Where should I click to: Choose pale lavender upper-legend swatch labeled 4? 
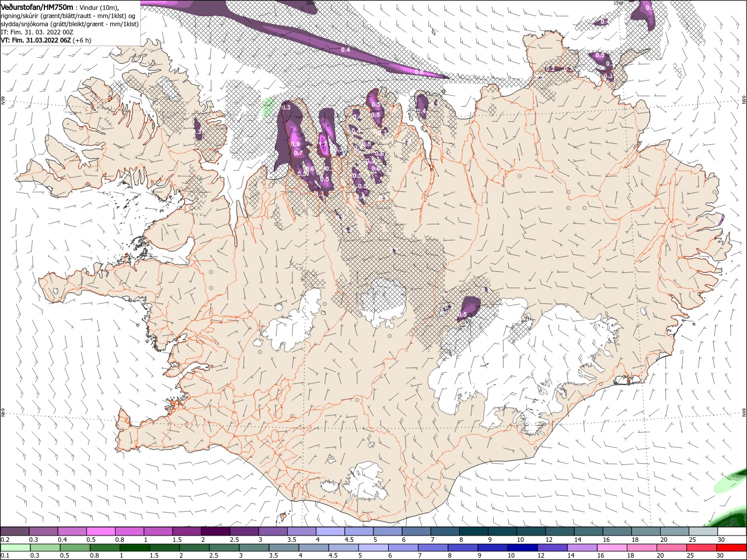[330, 531]
